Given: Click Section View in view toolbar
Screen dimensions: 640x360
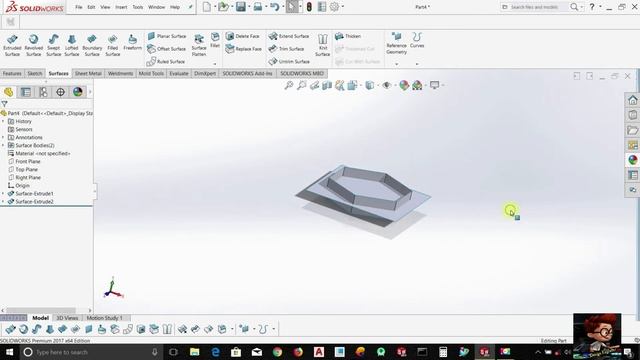Looking at the screenshot, I should (x=327, y=85).
